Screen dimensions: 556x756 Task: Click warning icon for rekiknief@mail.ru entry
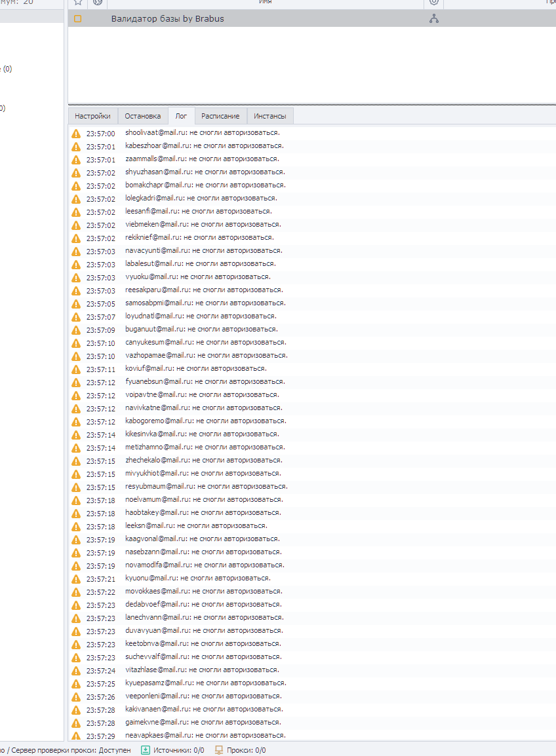[76, 238]
